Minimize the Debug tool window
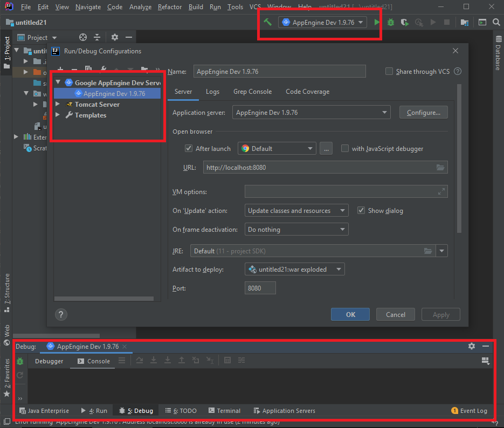The width and height of the screenshot is (504, 428). coord(485,346)
